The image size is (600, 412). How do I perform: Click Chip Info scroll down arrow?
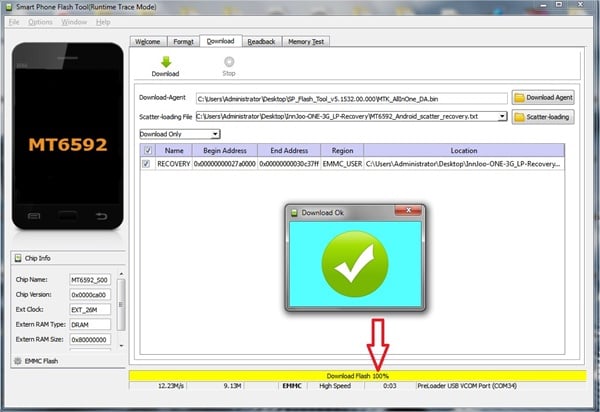121,346
